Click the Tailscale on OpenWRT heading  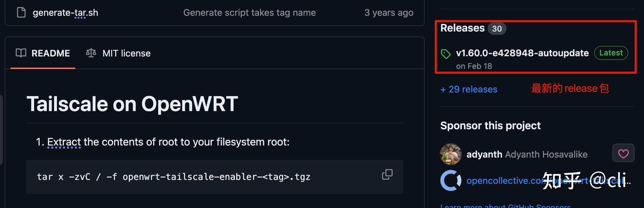pos(132,104)
